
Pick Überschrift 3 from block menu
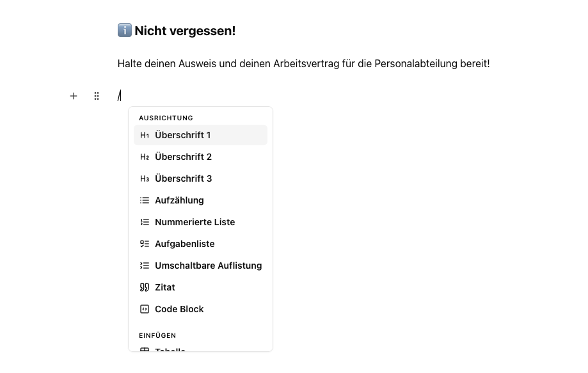[x=201, y=179]
